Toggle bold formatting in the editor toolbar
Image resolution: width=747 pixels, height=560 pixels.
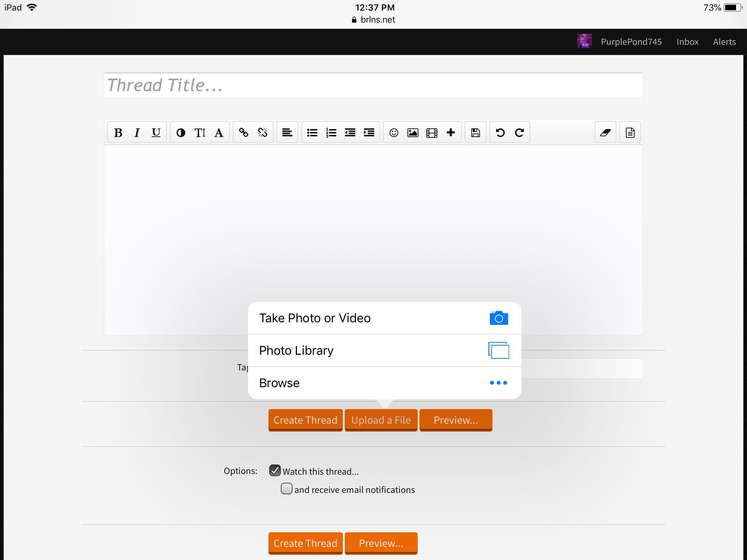118,132
